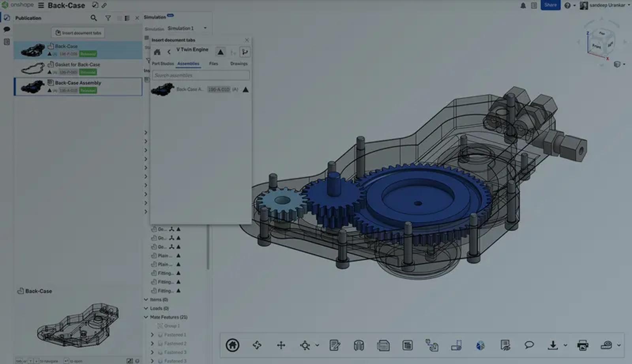Click home icon in Insert document tabs dialog
Image resolution: width=632 pixels, height=364 pixels.
pos(157,52)
